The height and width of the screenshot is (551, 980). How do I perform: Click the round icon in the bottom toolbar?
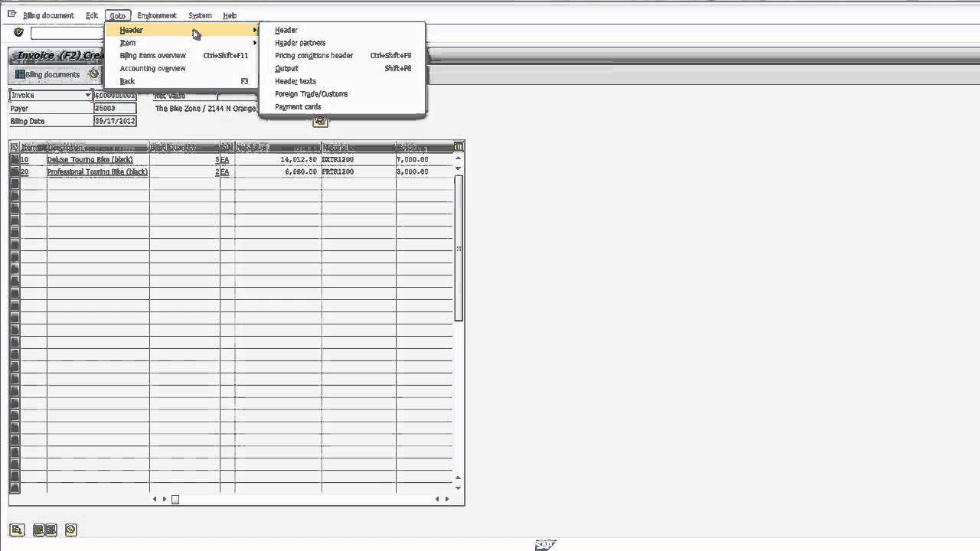click(x=71, y=530)
